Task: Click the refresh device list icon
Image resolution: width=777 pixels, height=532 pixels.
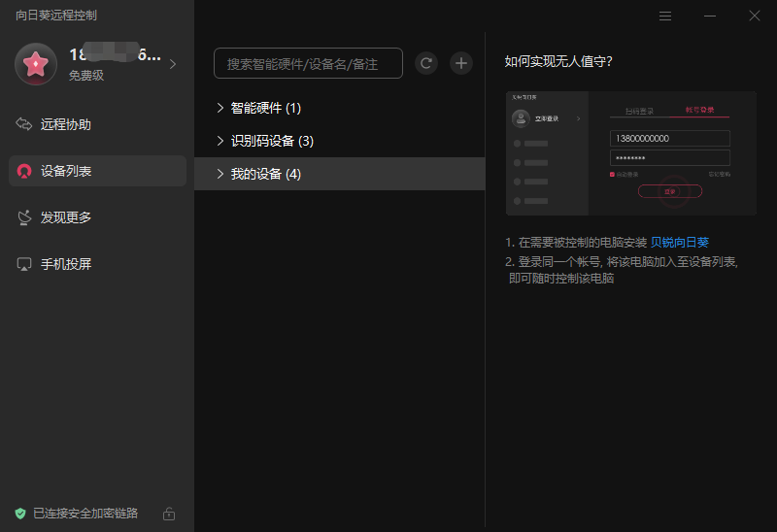Action: (x=425, y=63)
